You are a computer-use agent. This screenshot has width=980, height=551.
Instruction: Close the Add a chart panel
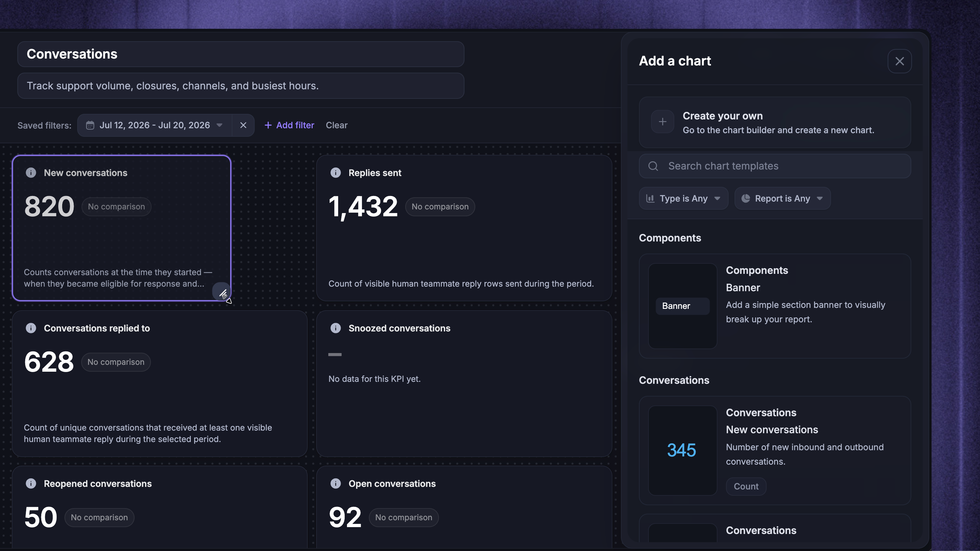pyautogui.click(x=899, y=61)
